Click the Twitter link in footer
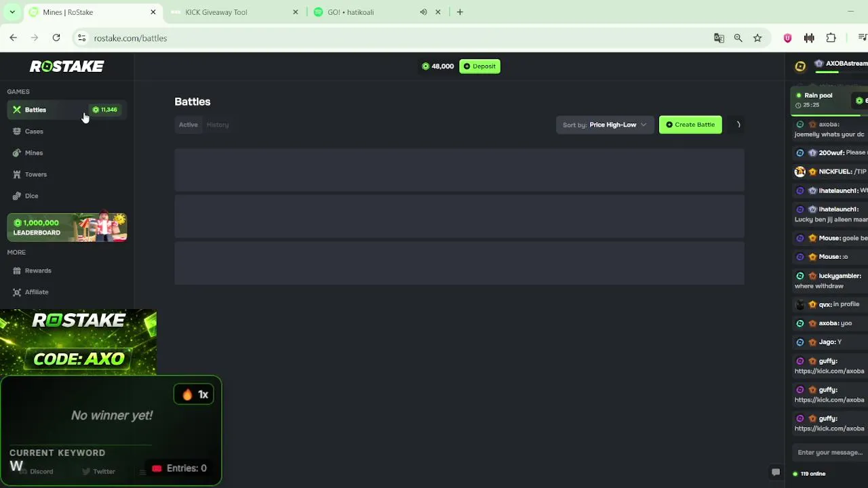868x488 pixels. pyautogui.click(x=98, y=472)
